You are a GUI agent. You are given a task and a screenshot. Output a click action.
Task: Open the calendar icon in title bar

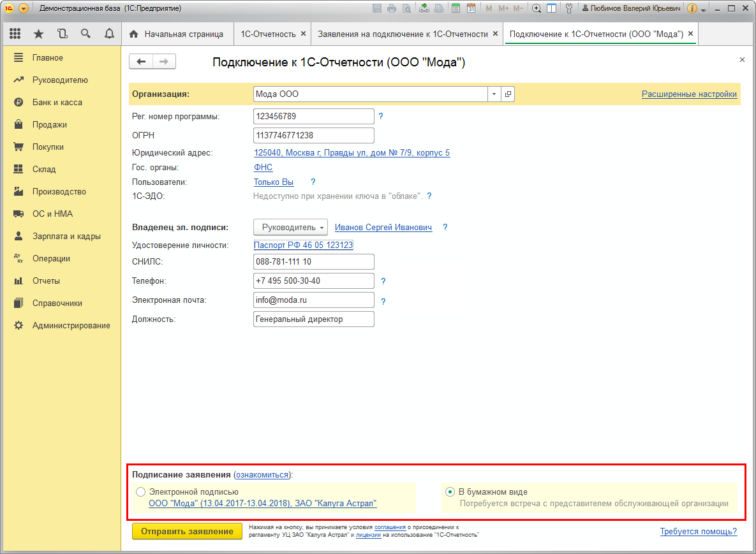471,8
